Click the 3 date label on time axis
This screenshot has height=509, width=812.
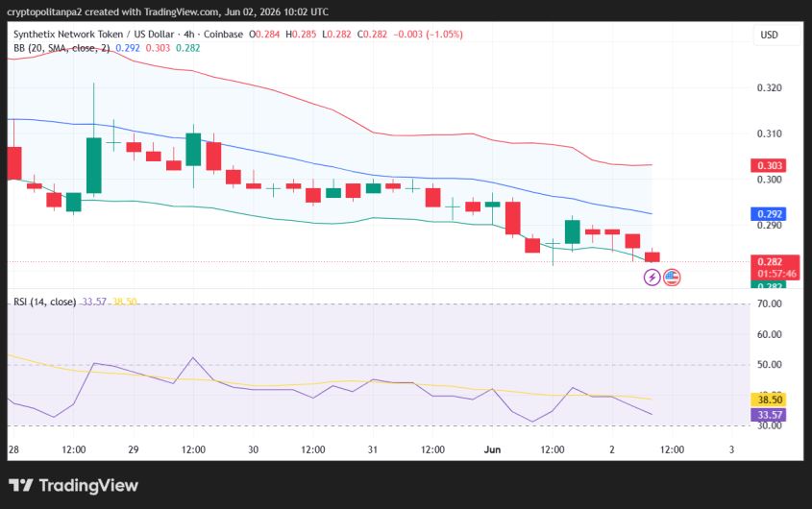pos(731,449)
